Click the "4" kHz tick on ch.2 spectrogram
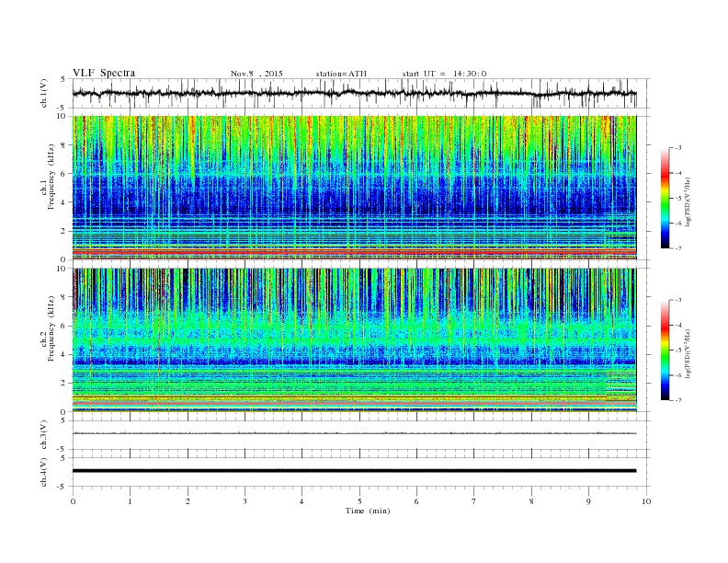Image resolution: width=728 pixels, height=563 pixels. click(63, 355)
